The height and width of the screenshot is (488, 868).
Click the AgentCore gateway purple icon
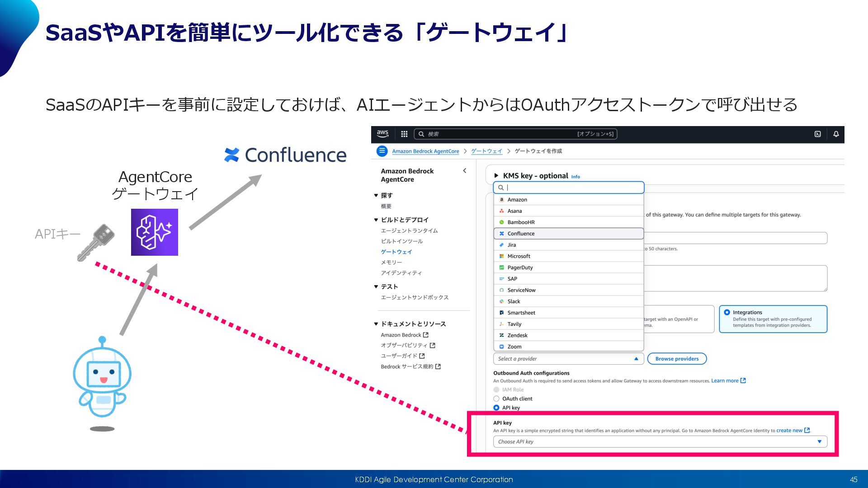click(x=155, y=232)
